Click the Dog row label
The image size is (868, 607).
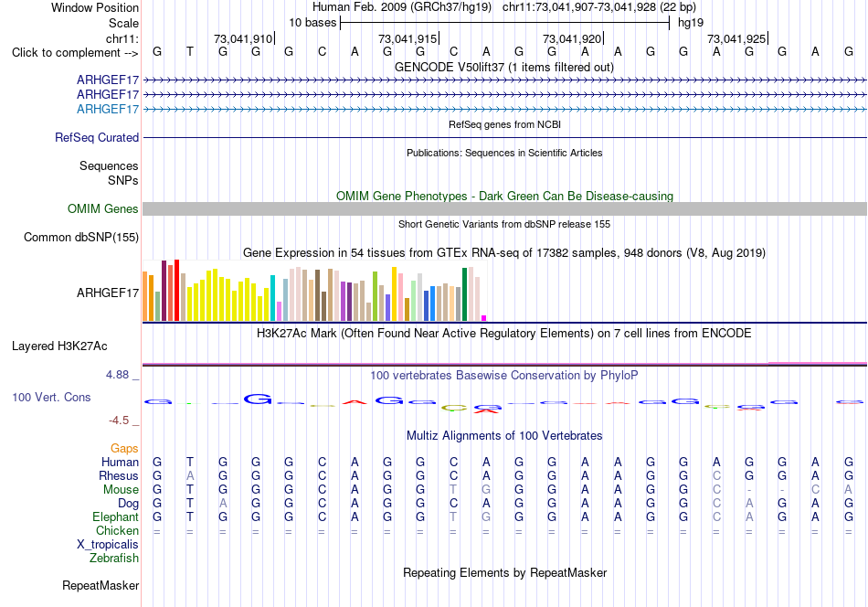128,504
